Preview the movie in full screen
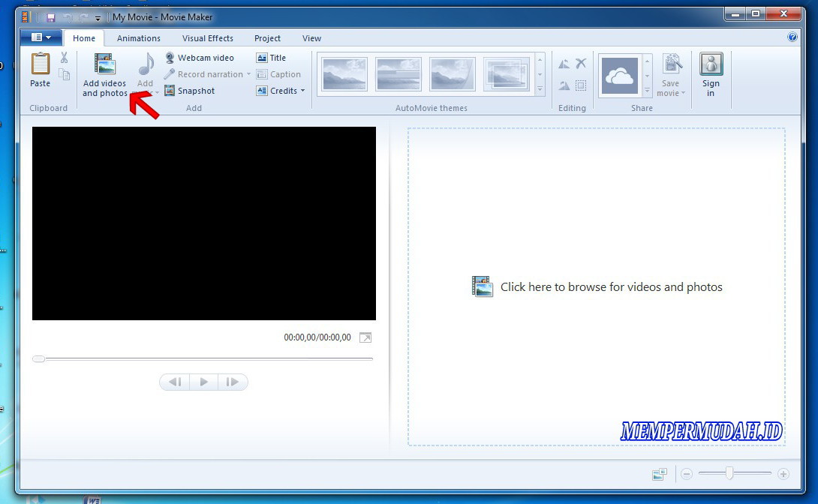The height and width of the screenshot is (504, 818). 365,337
